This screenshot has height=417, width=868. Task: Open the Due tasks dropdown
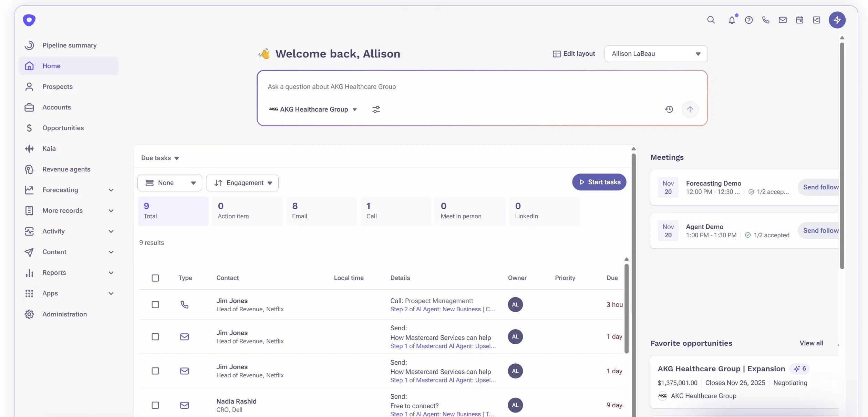point(160,158)
